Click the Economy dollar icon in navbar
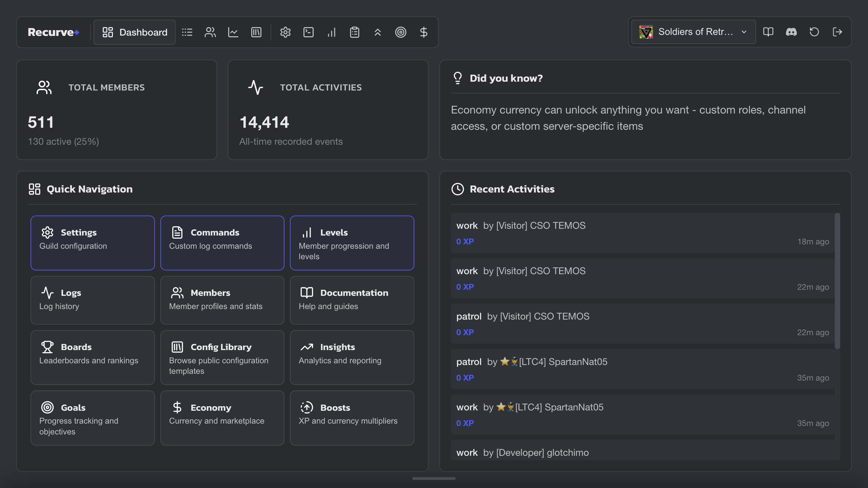The width and height of the screenshot is (868, 488). 423,32
